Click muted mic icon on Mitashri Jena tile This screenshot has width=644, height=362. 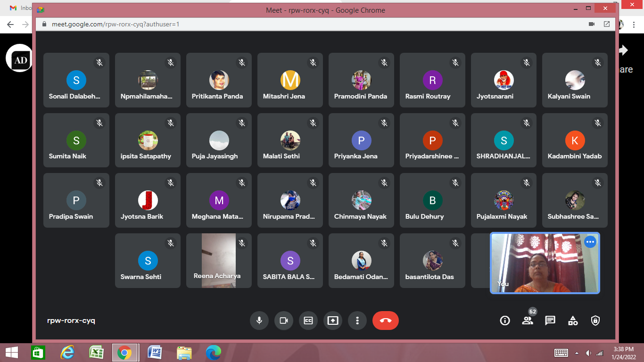click(x=313, y=62)
